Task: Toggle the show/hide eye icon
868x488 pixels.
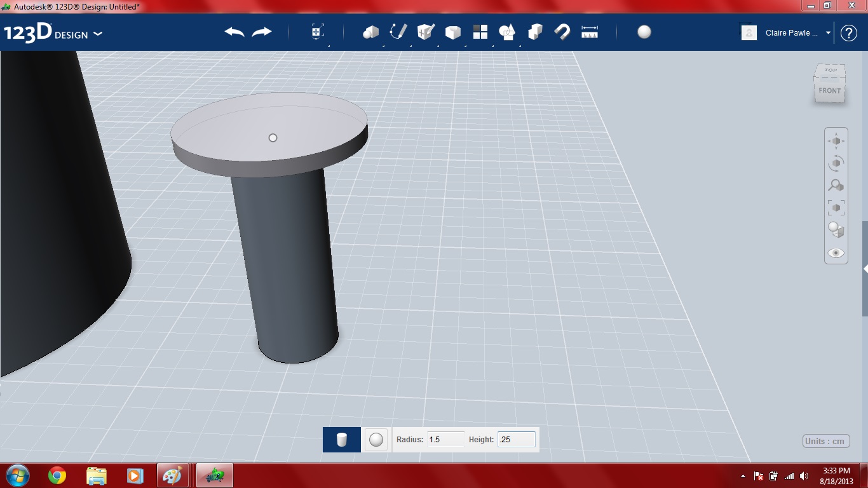Action: pos(836,253)
